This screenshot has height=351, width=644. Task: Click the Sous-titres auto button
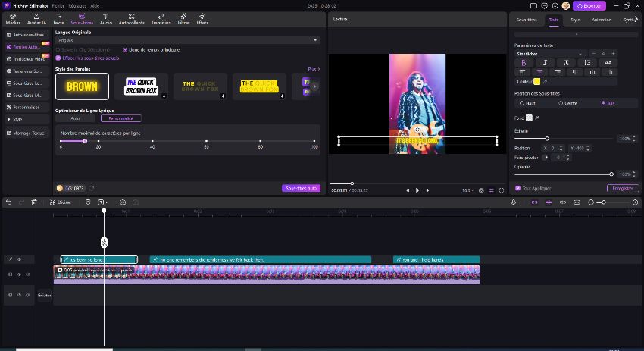pos(301,188)
